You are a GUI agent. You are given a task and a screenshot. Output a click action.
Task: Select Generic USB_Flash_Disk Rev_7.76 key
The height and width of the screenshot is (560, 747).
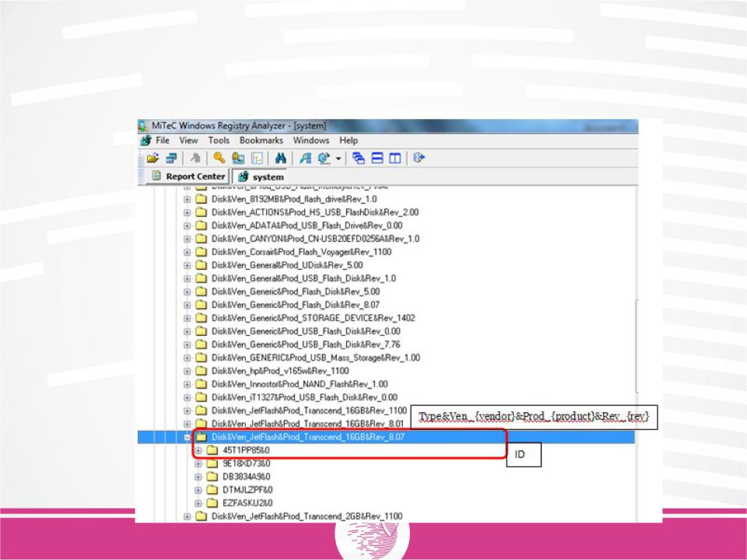point(306,345)
